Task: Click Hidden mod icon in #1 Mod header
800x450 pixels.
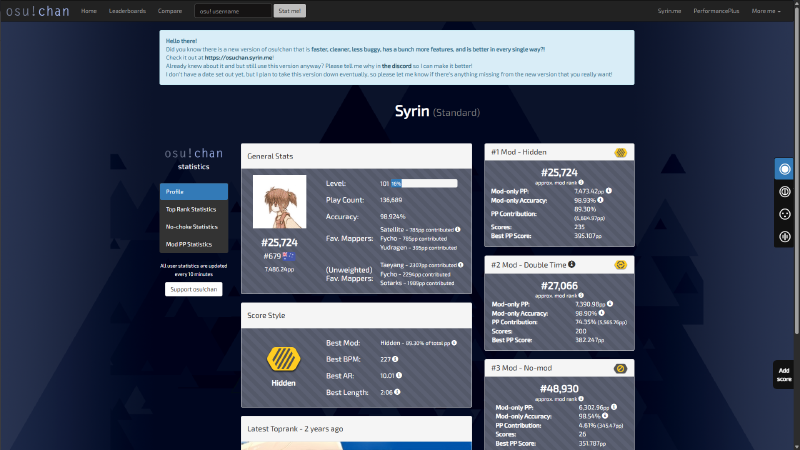Action: pos(620,153)
